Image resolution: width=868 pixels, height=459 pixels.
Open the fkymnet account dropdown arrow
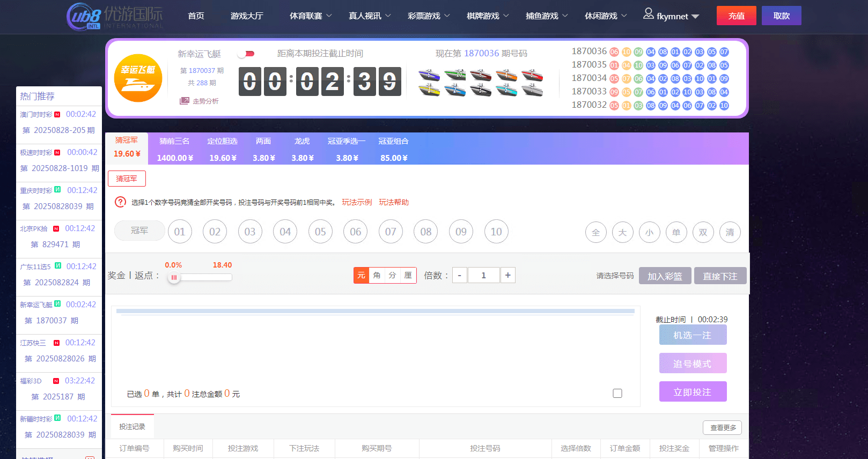[695, 17]
